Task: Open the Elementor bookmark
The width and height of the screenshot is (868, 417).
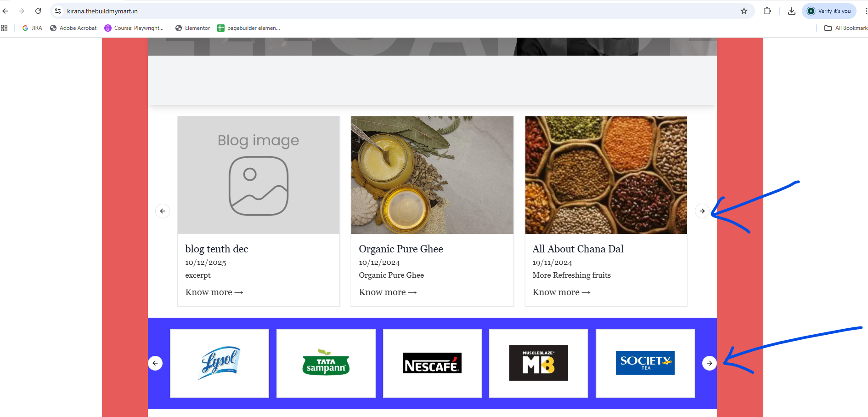Action: coord(193,28)
